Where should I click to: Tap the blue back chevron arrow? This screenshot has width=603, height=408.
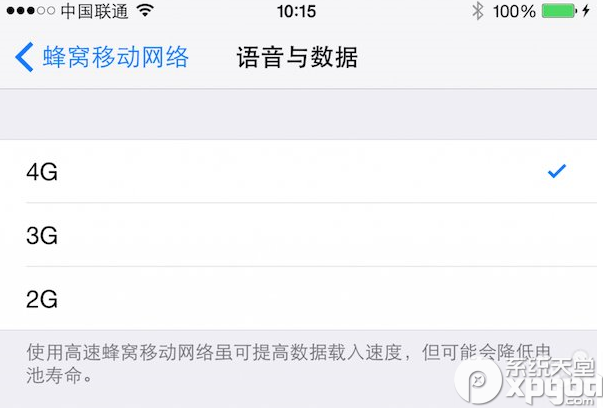click(x=24, y=57)
